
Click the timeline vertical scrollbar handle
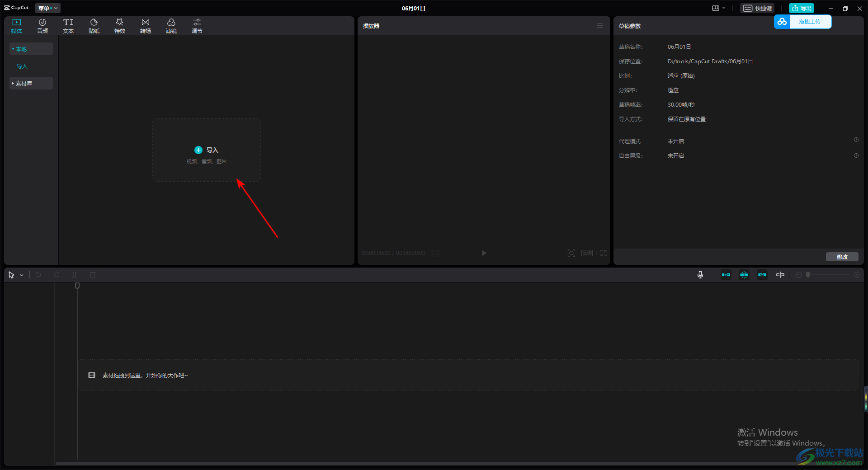866,399
